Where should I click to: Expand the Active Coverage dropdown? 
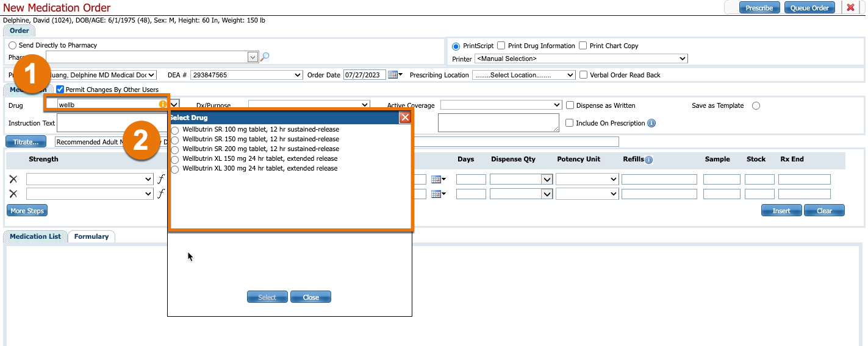[x=500, y=105]
